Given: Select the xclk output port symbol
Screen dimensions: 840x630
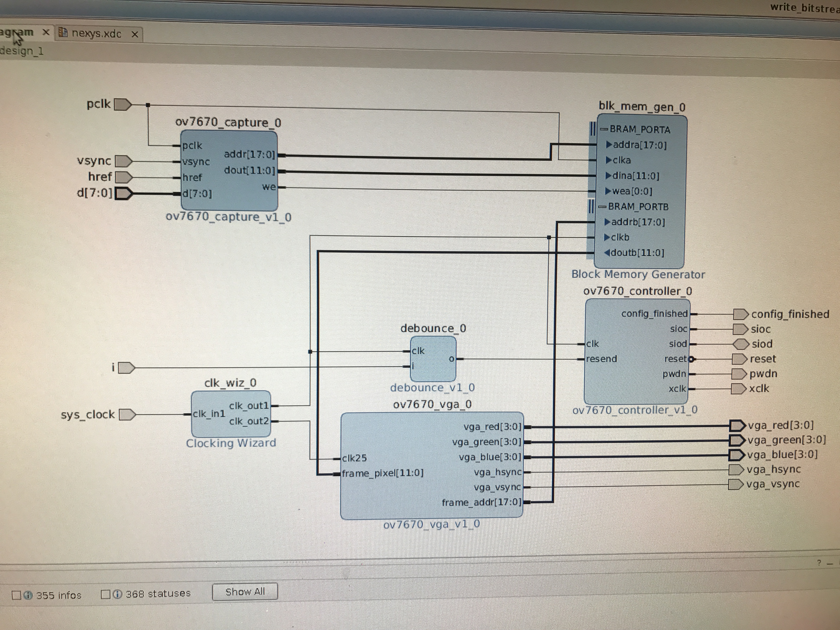Looking at the screenshot, I should pyautogui.click(x=739, y=389).
